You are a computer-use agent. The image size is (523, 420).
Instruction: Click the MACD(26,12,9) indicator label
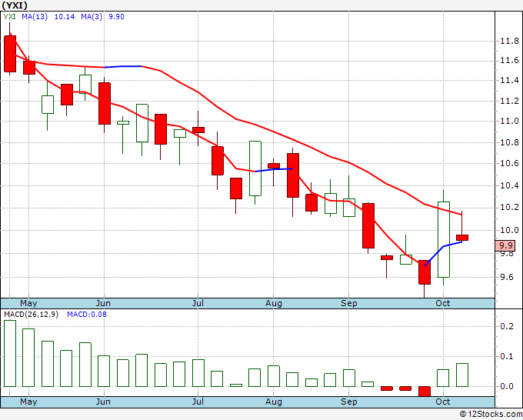32,315
